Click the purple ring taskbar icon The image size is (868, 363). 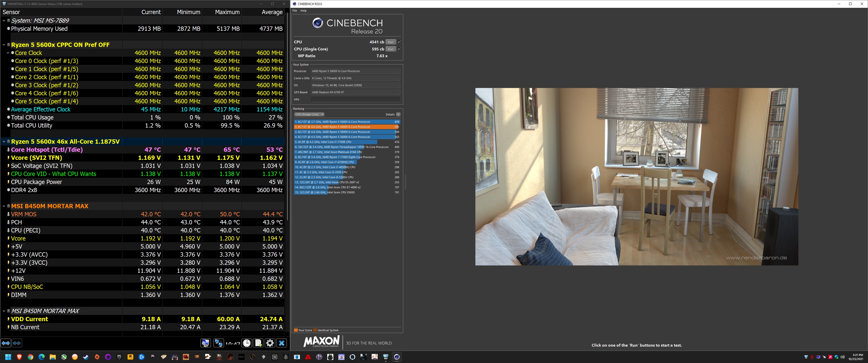(x=108, y=357)
